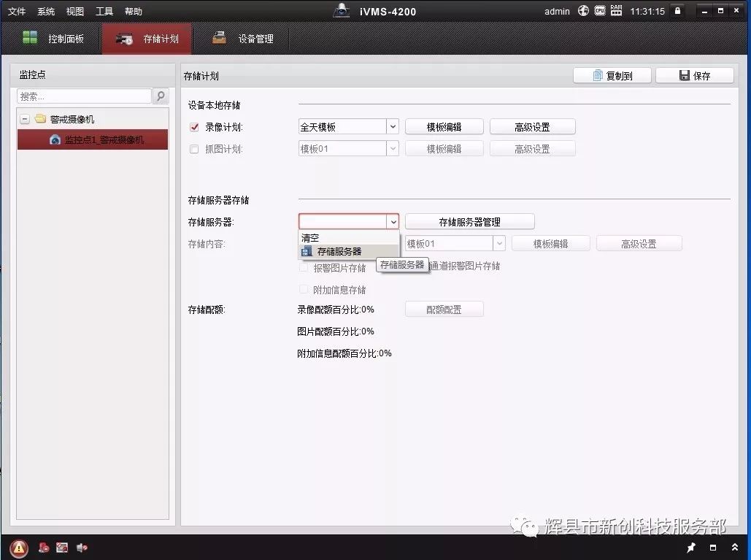Click the network globe status icon
751x560 pixels.
(583, 10)
